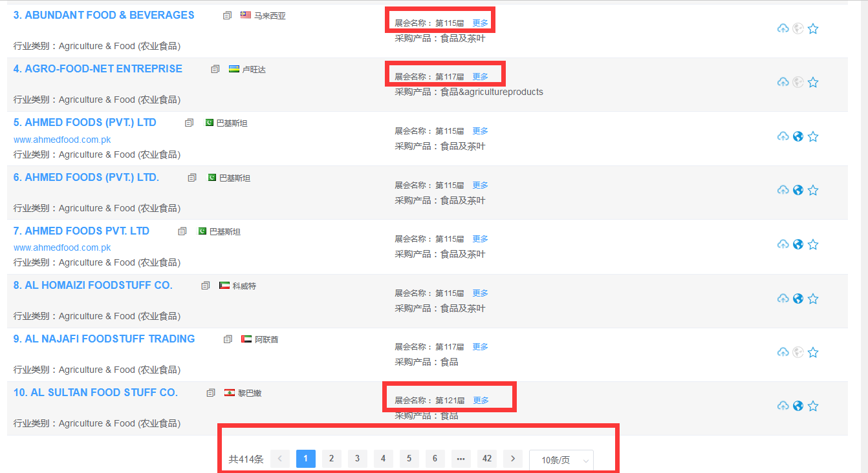This screenshot has width=868, height=473.
Task: Expand 更多 in AL HOMAIZI FOODSTUFF CO. row
Action: (x=480, y=293)
